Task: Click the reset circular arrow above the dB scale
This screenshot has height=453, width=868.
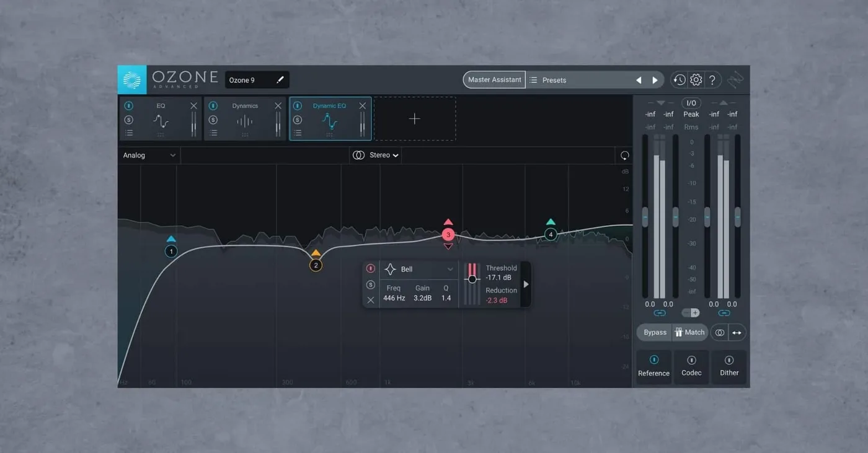Action: click(624, 156)
